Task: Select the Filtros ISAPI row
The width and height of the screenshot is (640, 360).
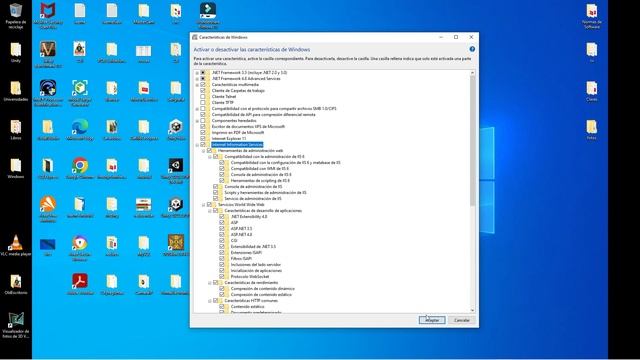Action: pos(241,258)
